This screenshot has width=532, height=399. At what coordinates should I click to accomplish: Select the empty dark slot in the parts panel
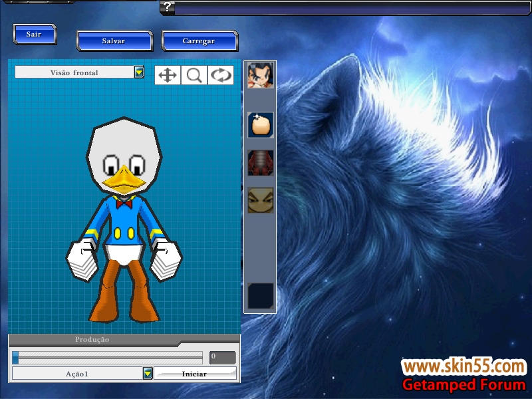coord(260,296)
